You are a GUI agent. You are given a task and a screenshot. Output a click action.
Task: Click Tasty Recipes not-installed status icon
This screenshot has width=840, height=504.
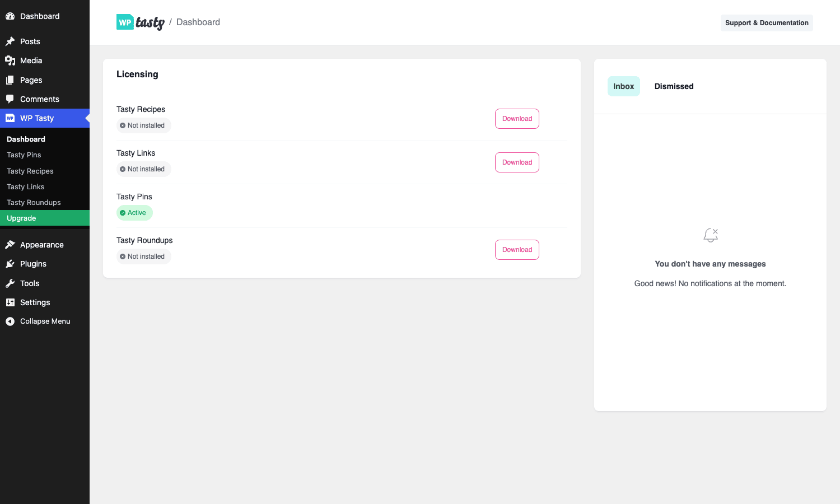click(x=123, y=125)
